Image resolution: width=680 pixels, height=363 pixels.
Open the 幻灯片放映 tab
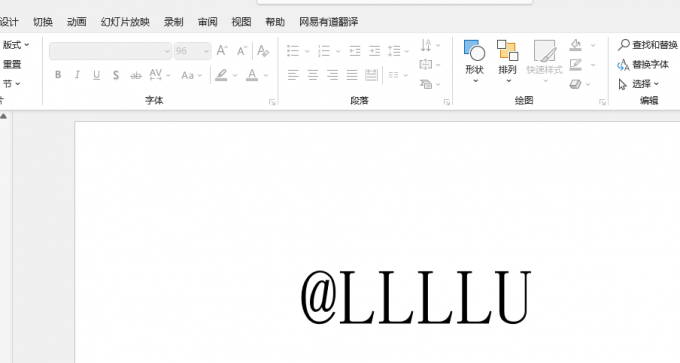coord(125,22)
